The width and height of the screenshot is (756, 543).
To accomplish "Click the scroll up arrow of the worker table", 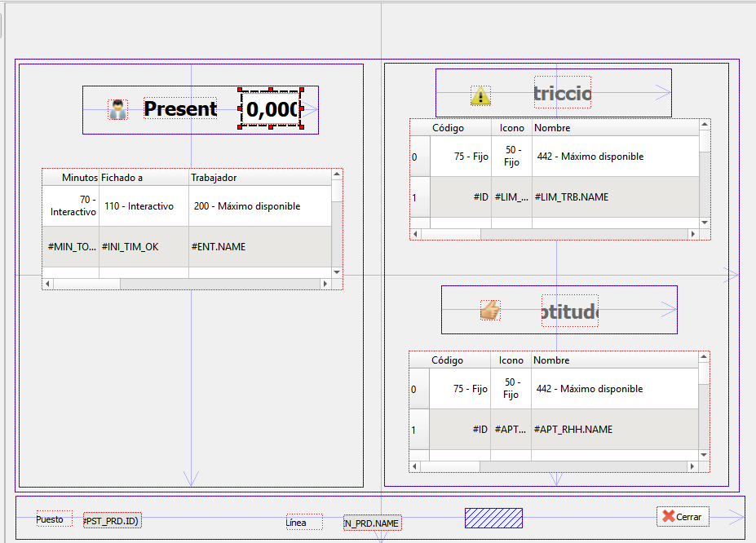I will 337,174.
